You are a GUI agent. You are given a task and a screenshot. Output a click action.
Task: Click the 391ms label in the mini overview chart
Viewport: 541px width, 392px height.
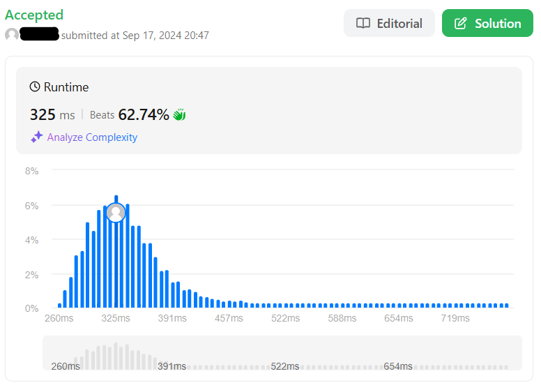coord(172,366)
